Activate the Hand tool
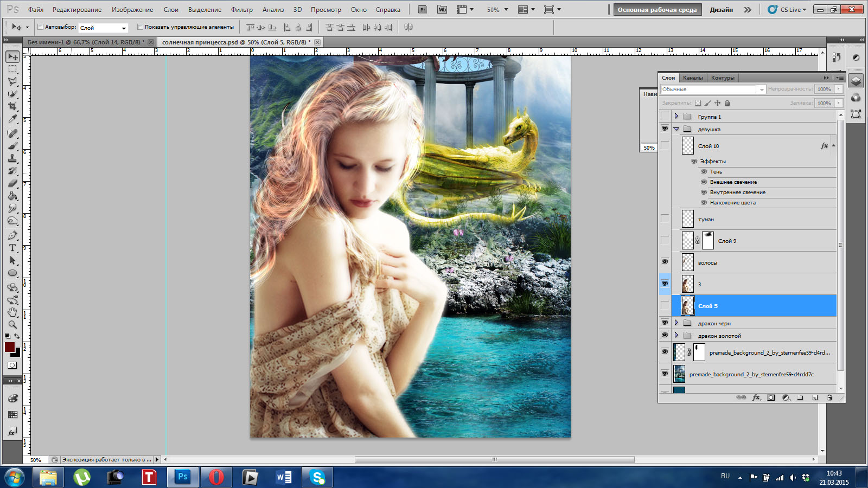Screen dimensions: 868x488 pyautogui.click(x=12, y=312)
